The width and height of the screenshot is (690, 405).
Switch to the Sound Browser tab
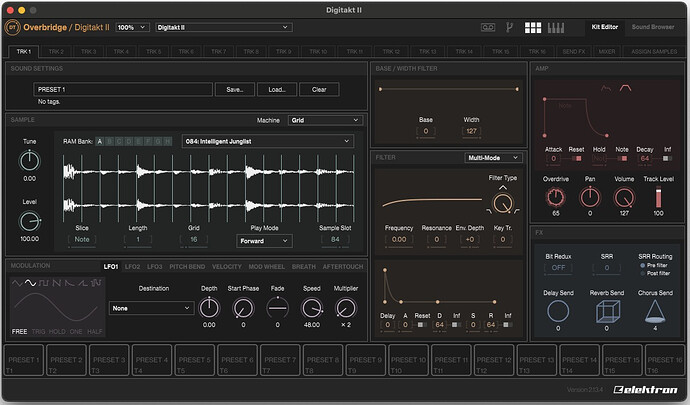(652, 26)
